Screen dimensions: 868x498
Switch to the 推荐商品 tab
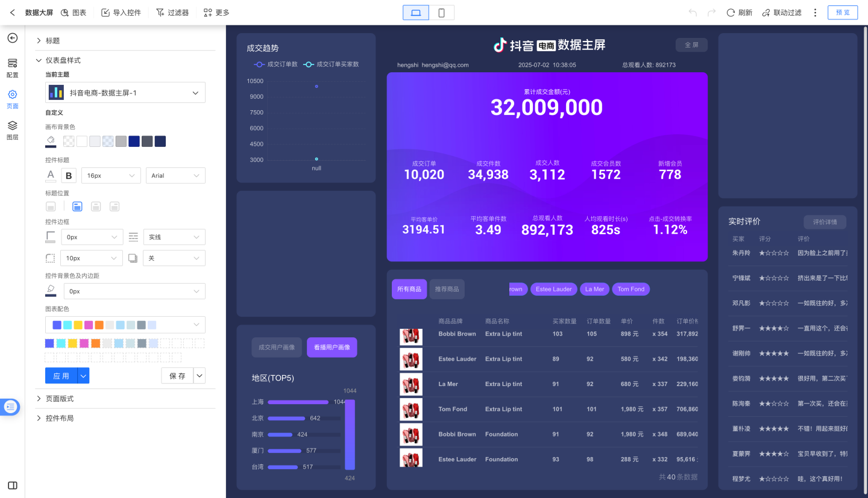point(447,289)
